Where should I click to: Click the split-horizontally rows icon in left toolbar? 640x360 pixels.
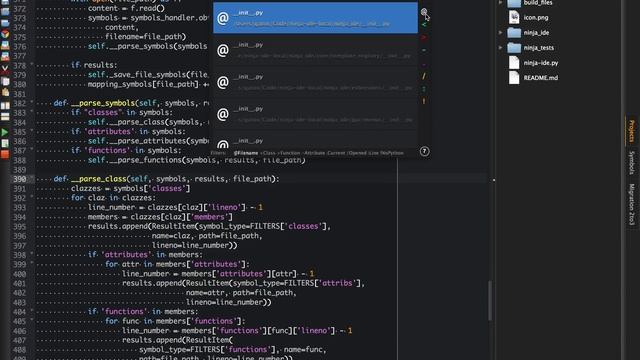[5, 117]
